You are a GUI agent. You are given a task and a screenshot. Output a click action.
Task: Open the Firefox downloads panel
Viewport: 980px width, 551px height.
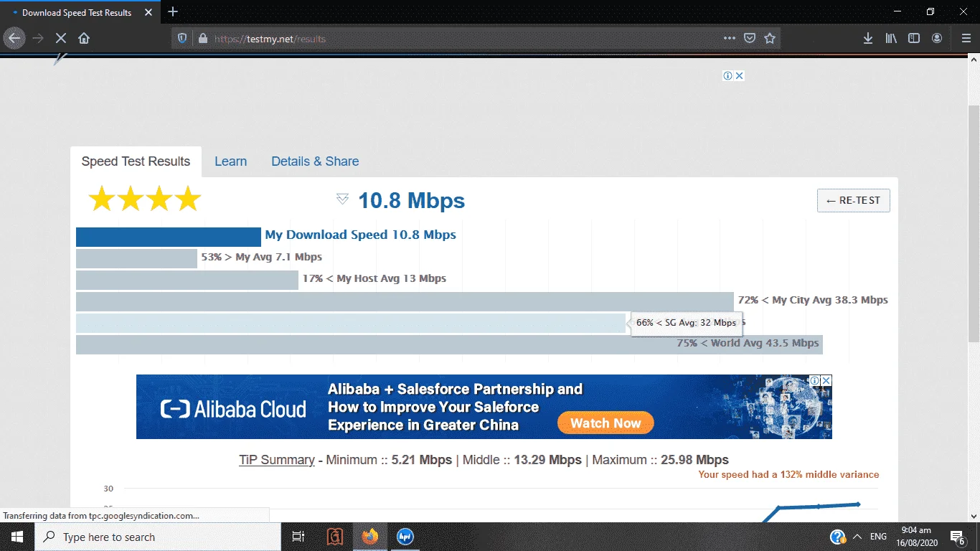click(x=868, y=38)
